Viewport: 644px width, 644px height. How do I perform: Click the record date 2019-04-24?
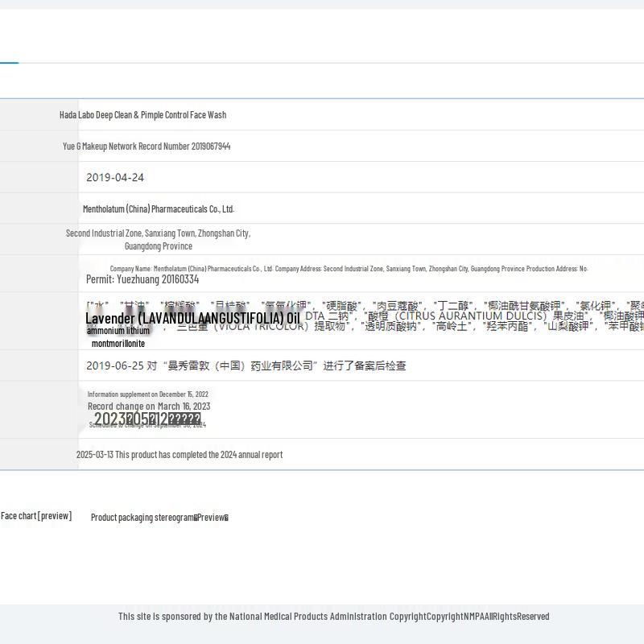[x=115, y=178]
